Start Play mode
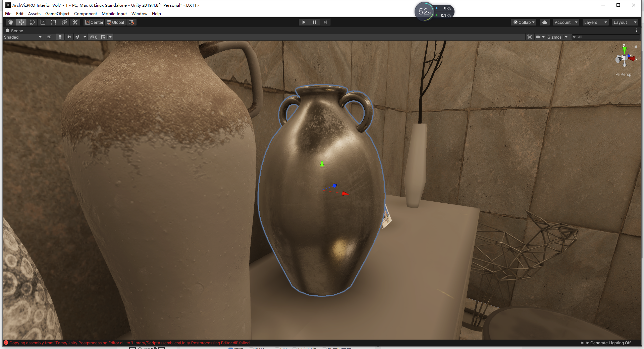This screenshot has width=644, height=349. (x=304, y=22)
